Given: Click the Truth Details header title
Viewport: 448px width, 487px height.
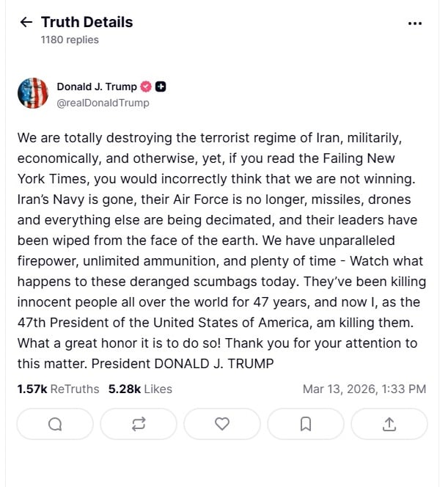Looking at the screenshot, I should 87,22.
